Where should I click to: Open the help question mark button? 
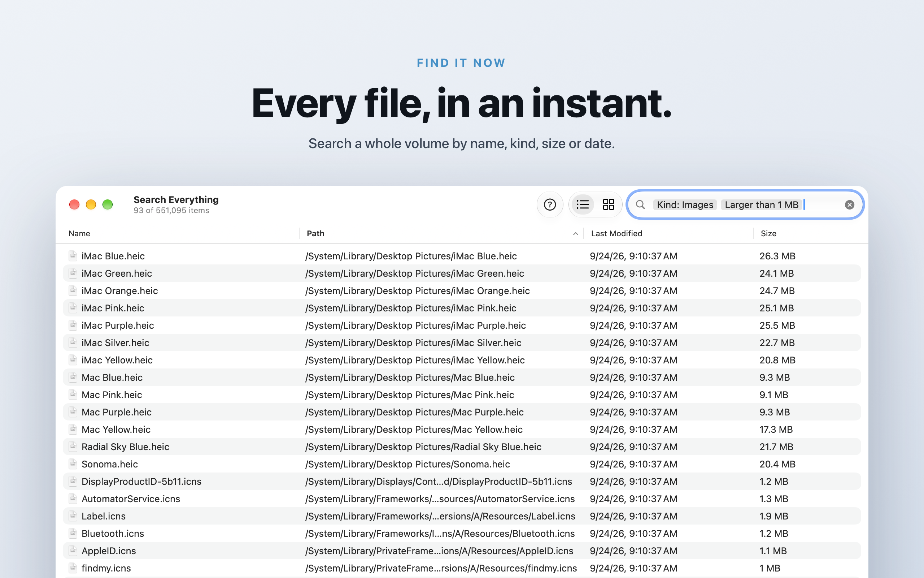click(x=550, y=204)
